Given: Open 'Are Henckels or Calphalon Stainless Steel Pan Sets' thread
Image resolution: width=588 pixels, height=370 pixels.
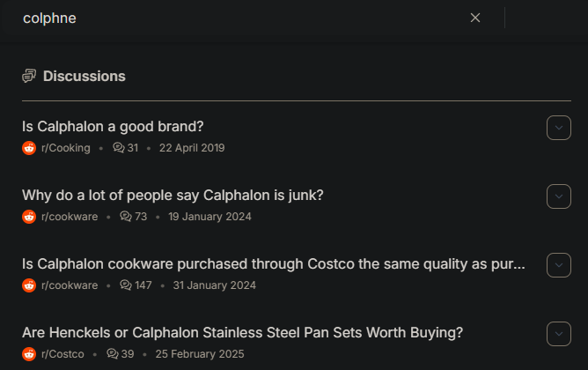Looking at the screenshot, I should click(242, 333).
